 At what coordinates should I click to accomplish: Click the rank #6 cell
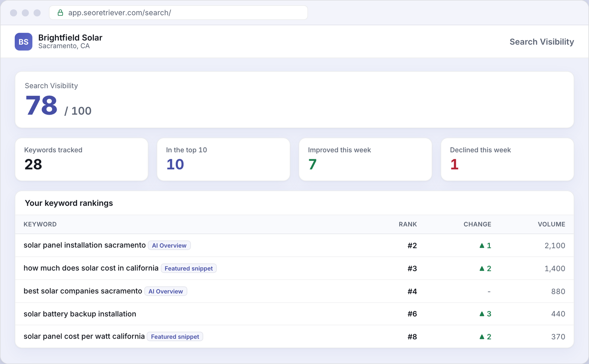click(x=412, y=314)
